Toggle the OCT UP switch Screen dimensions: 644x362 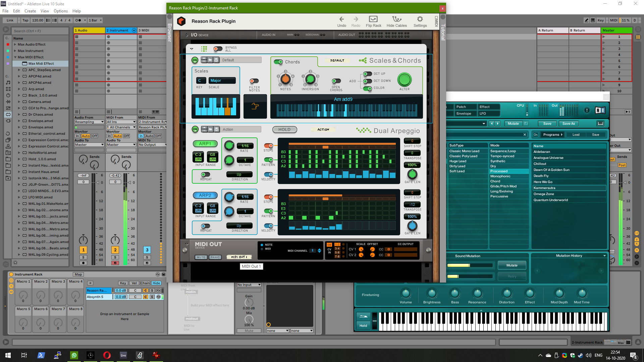(x=368, y=74)
